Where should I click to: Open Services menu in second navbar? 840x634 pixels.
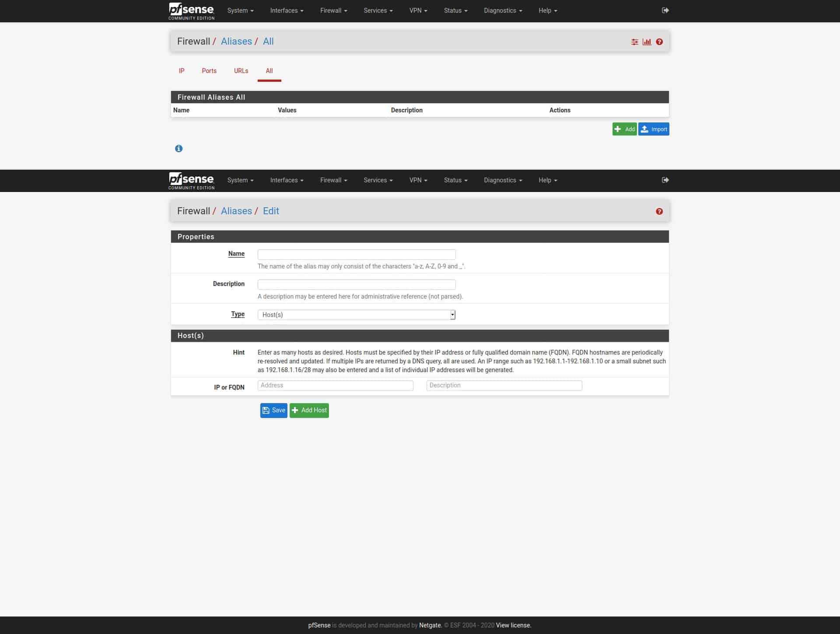click(378, 180)
